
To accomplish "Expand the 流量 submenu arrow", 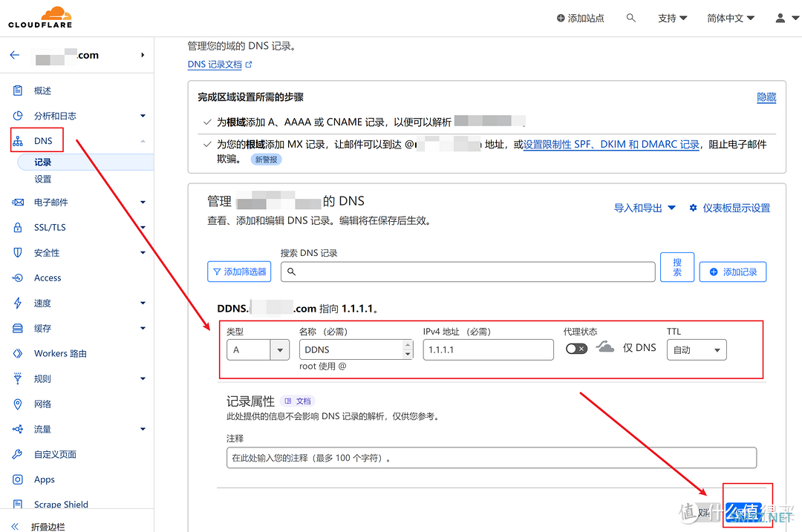I will (143, 430).
